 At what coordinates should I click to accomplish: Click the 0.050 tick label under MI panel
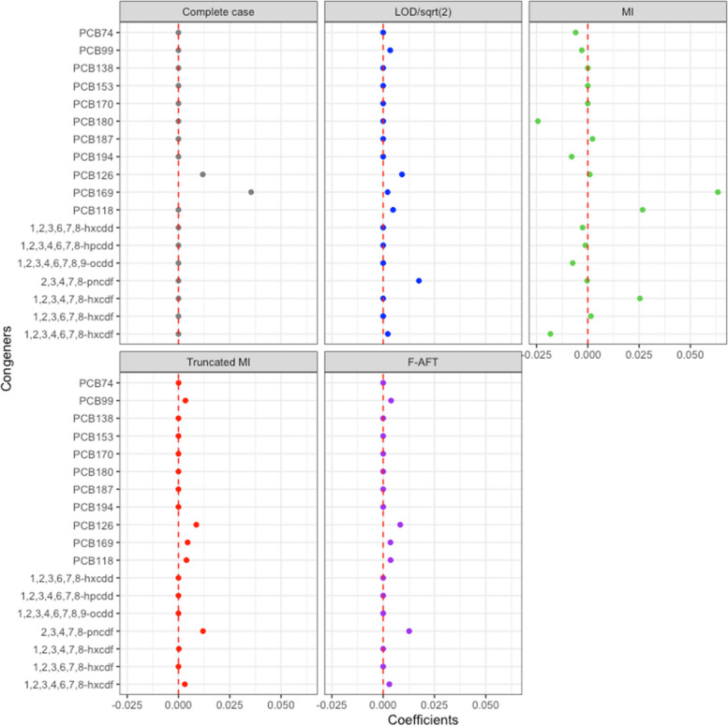pyautogui.click(x=690, y=357)
